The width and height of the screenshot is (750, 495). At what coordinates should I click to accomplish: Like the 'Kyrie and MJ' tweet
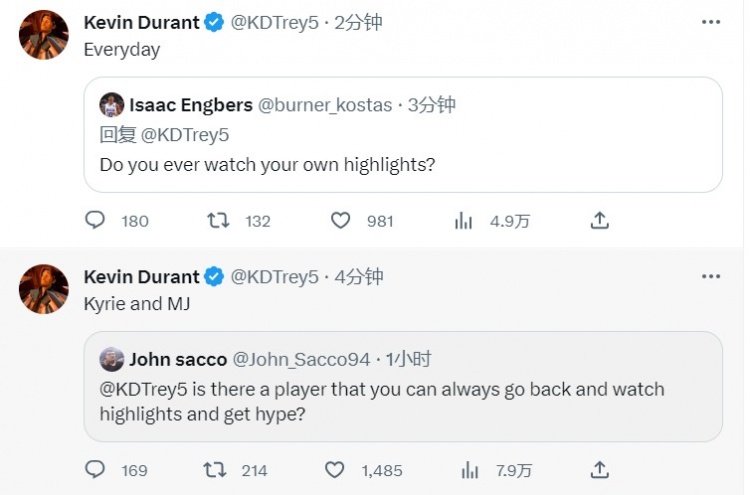(334, 470)
